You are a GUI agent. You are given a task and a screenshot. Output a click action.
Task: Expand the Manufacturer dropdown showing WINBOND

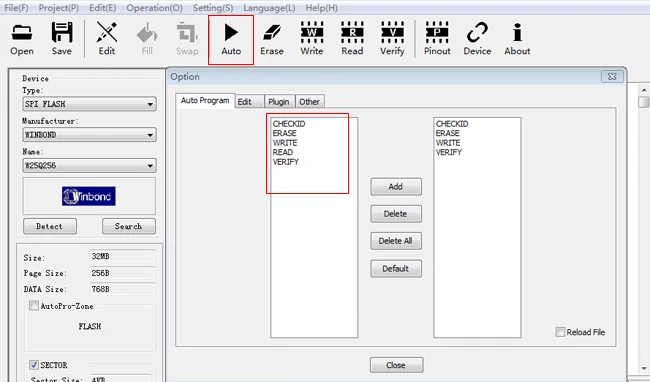[x=89, y=135]
